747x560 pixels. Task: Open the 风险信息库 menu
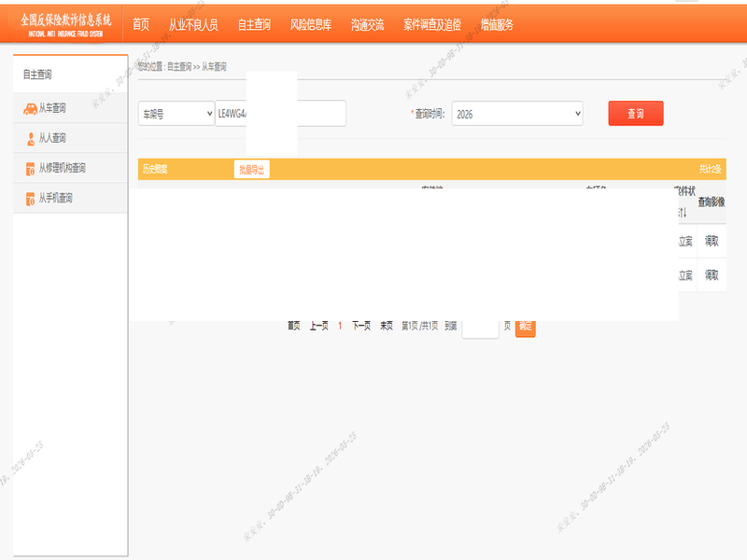point(311,25)
